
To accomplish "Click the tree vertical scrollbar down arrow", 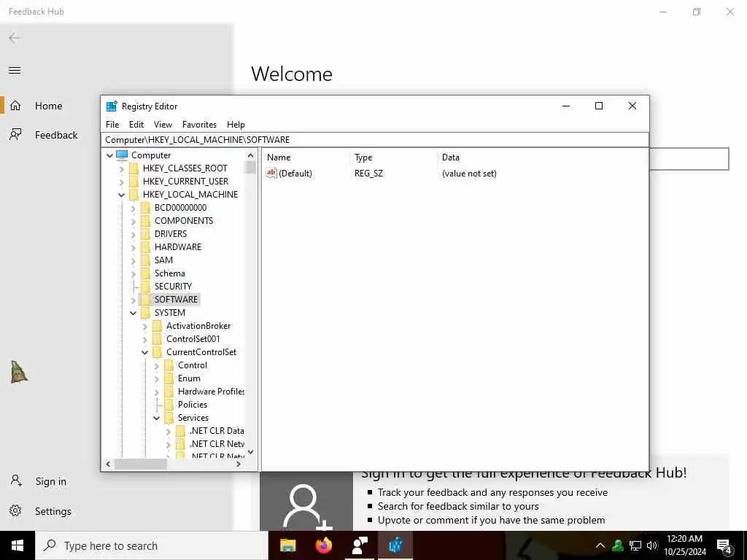I will point(251,452).
